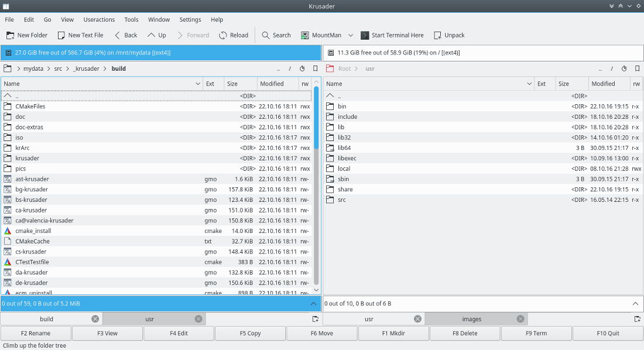Click the chevron after Root in right breadcrumb
Viewport: 644px width, 350px height.
coord(356,68)
